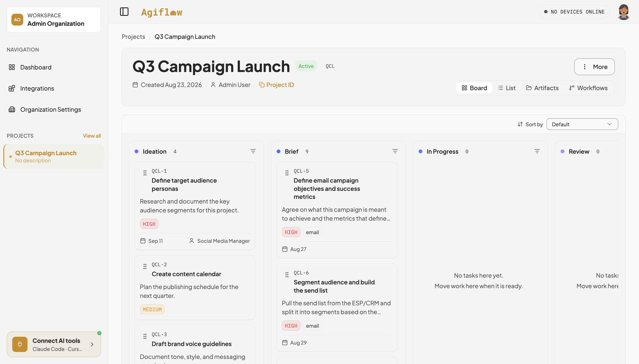Viewport: 639px width, 364px height.
Task: Click the MEDIUM priority tag on QCL-2
Action: pos(152,310)
